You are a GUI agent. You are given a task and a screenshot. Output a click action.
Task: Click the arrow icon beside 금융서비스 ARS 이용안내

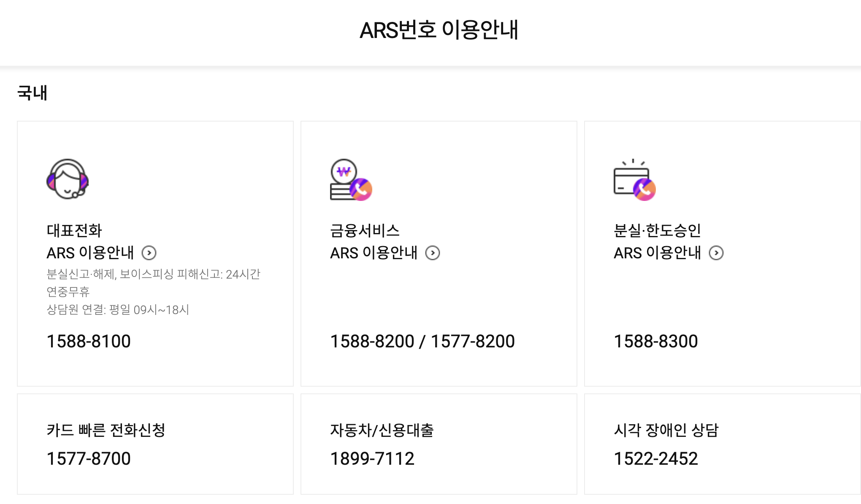coord(432,253)
